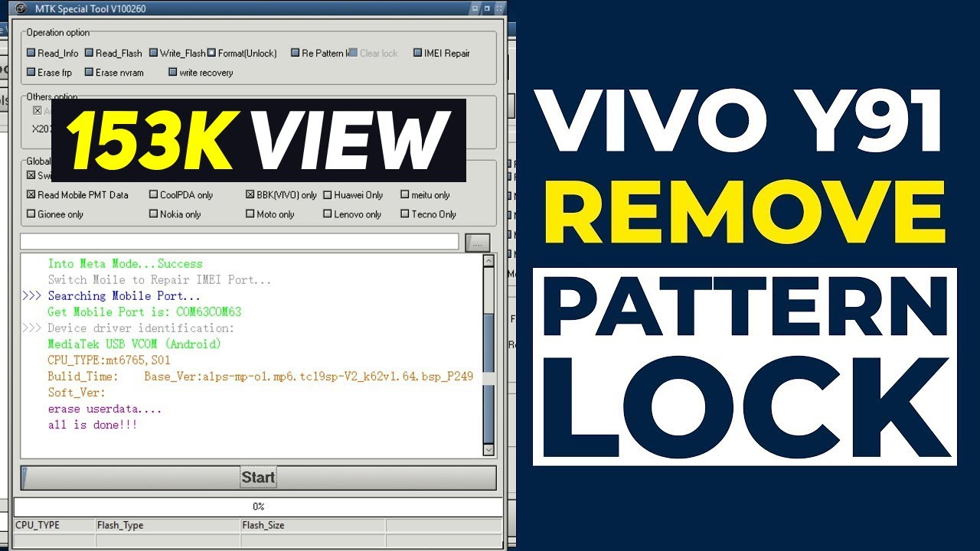Image resolution: width=980 pixels, height=551 pixels.
Task: Check the write recovery option
Action: point(172,73)
